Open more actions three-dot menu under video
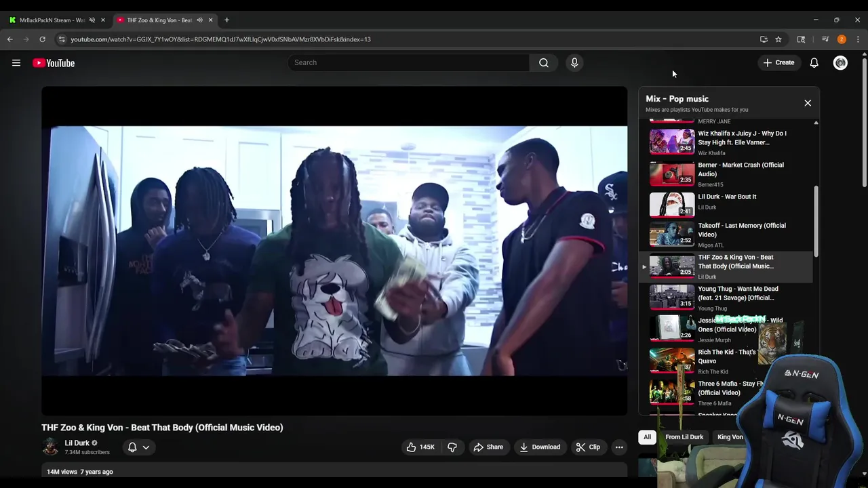The height and width of the screenshot is (488, 868). coord(618,447)
